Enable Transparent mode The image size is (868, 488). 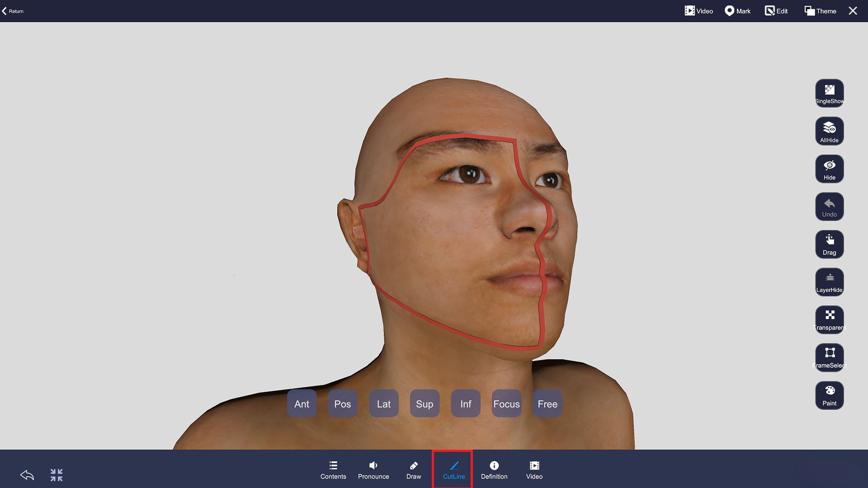(829, 319)
